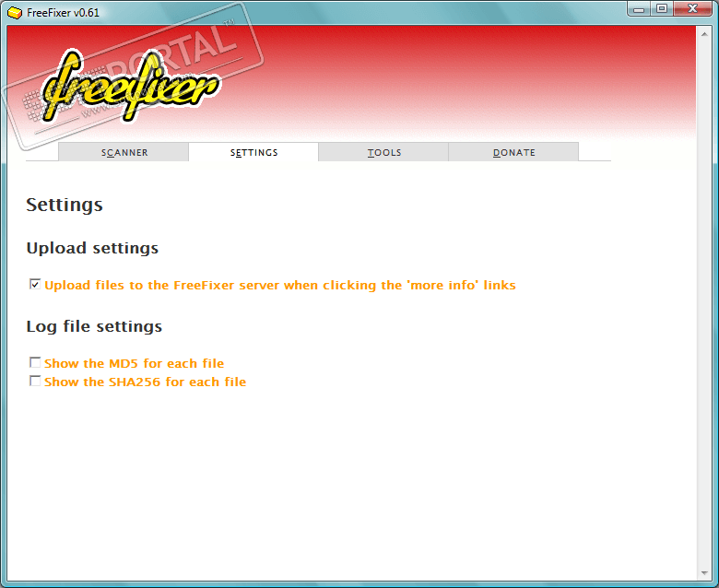This screenshot has width=719, height=588.
Task: Click the 'Upload settings' heading
Action: click(x=92, y=248)
